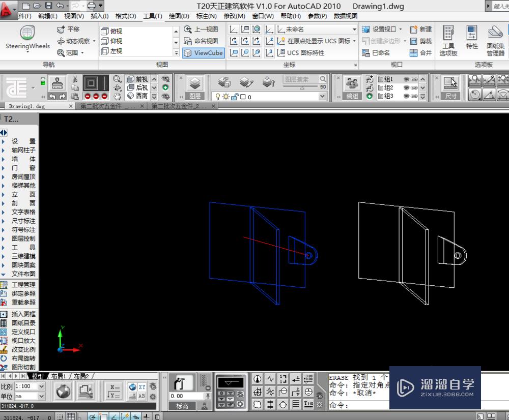This screenshot has width=509, height=420.
Task: Select the 动态观察 orbit tool
Action: (73, 41)
